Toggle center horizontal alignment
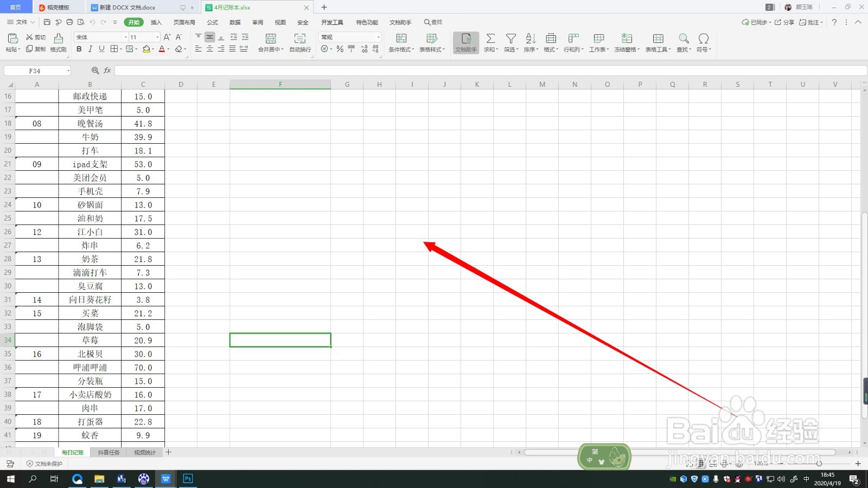868x488 pixels. pyautogui.click(x=209, y=49)
